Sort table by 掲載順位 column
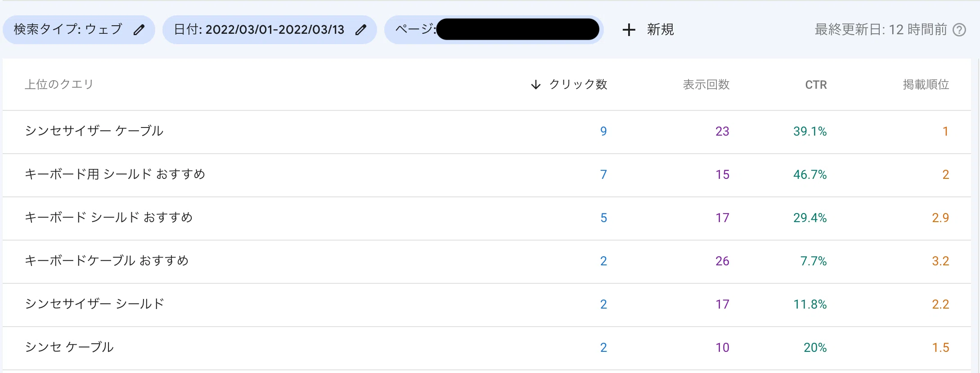Image resolution: width=980 pixels, height=373 pixels. (926, 84)
